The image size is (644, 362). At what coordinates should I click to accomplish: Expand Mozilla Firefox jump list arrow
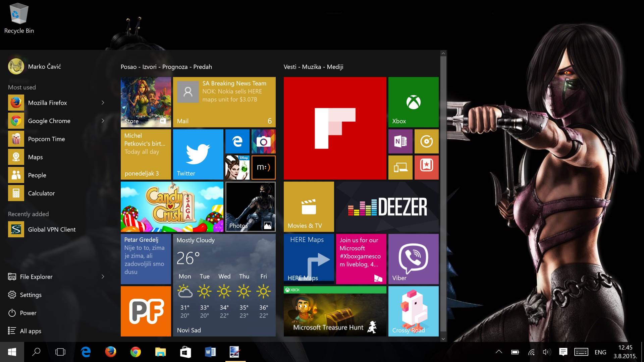click(103, 103)
